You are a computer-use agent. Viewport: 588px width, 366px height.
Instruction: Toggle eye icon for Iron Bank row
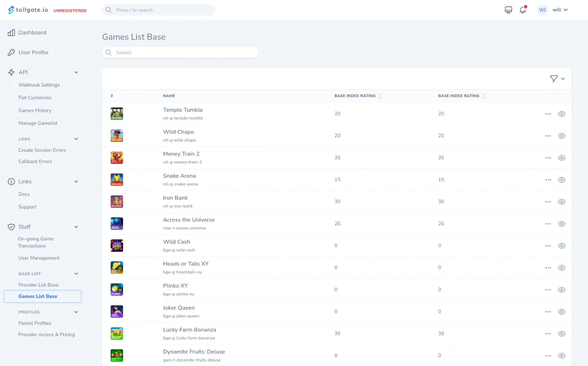[x=562, y=202]
